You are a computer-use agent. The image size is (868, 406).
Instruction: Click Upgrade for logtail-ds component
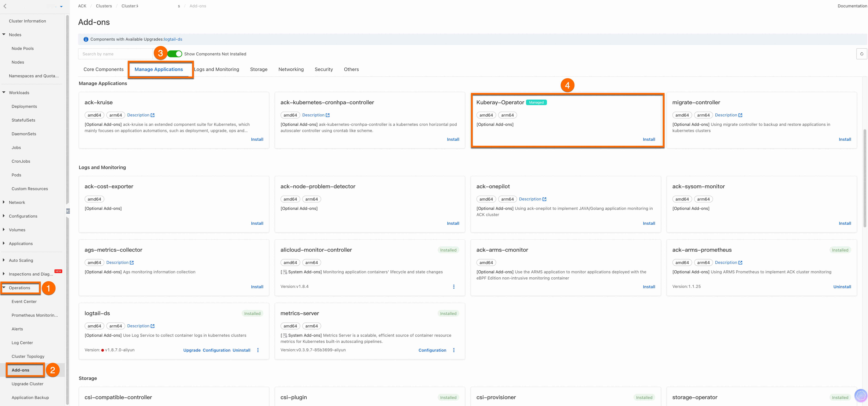pyautogui.click(x=192, y=350)
